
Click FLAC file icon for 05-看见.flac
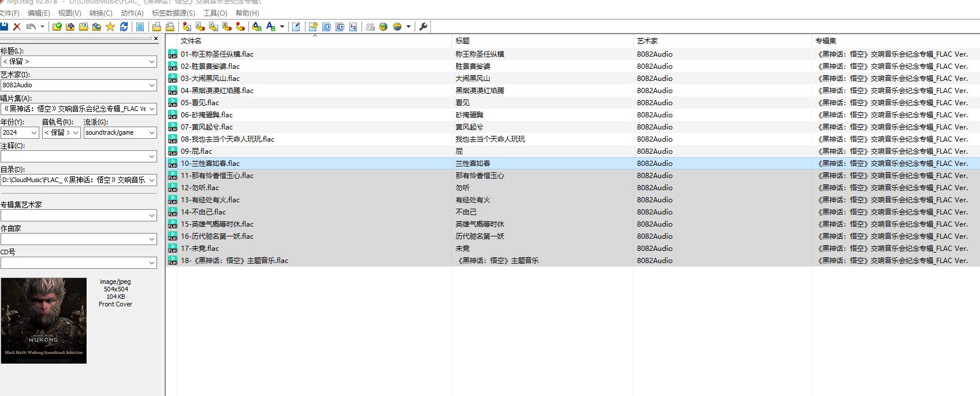pyautogui.click(x=173, y=102)
